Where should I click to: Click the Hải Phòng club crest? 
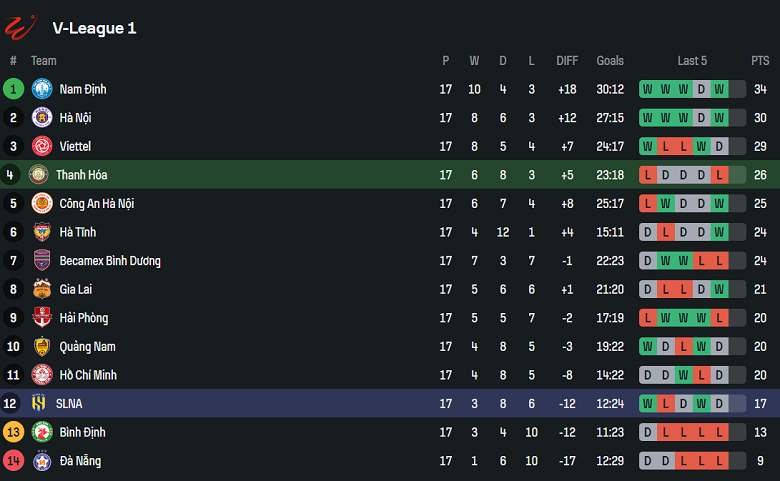[41, 318]
